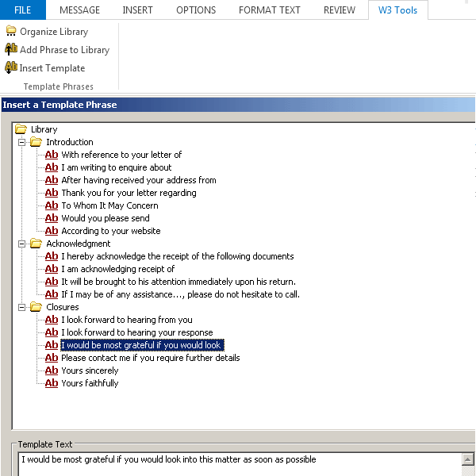Image resolution: width=476 pixels, height=476 pixels.
Task: Select 'I hereby acknowledge the receipt of the following documents'
Action: (x=178, y=256)
